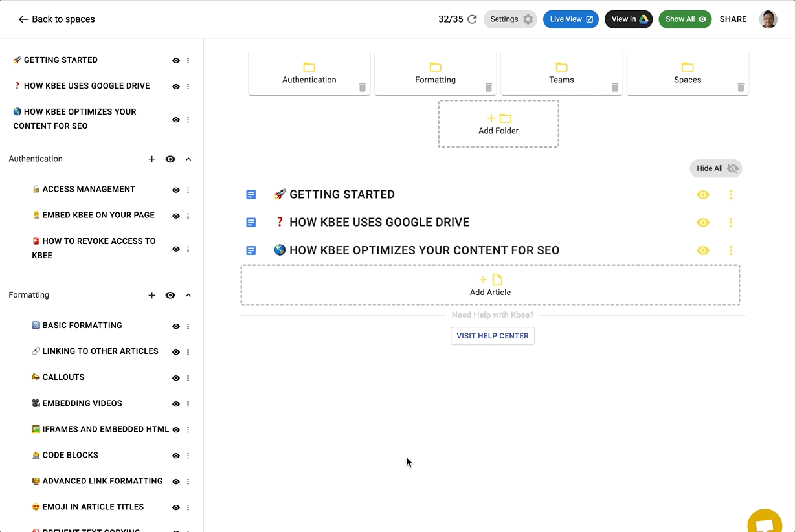The width and height of the screenshot is (795, 532).
Task: Collapse the Formatting sidebar section
Action: pos(188,295)
